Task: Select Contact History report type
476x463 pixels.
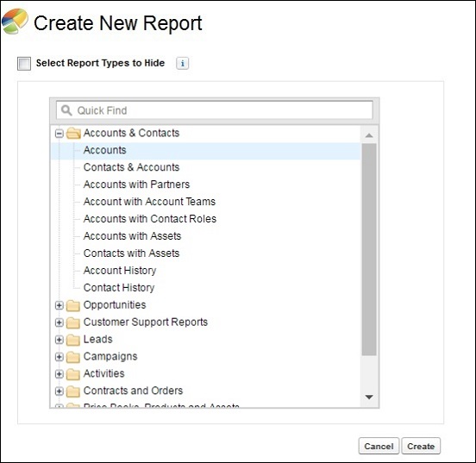Action: point(119,287)
